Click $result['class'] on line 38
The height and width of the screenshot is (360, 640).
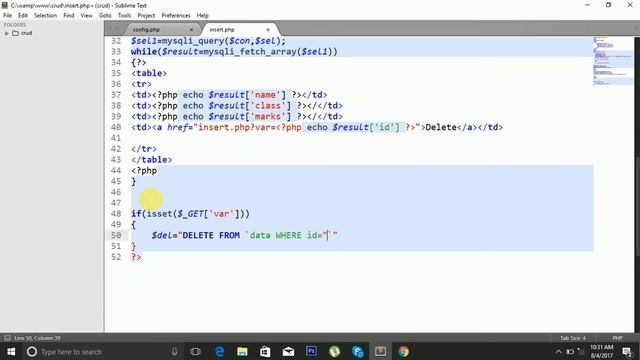point(250,106)
